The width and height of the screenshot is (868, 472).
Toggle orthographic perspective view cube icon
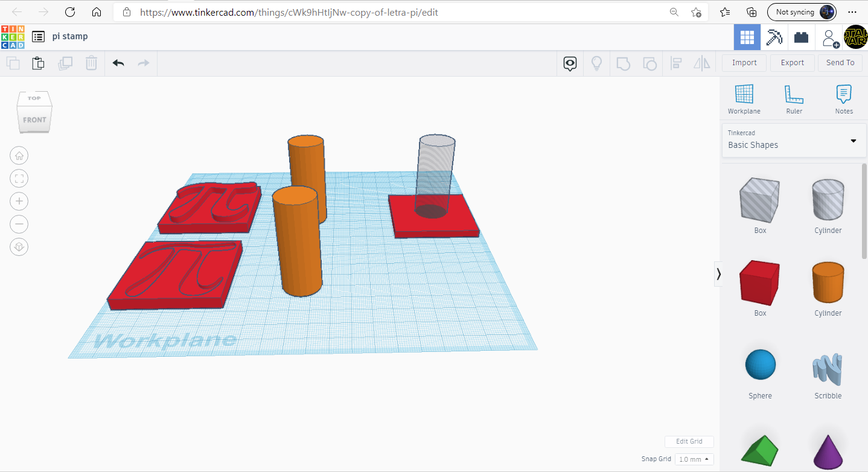(19, 247)
